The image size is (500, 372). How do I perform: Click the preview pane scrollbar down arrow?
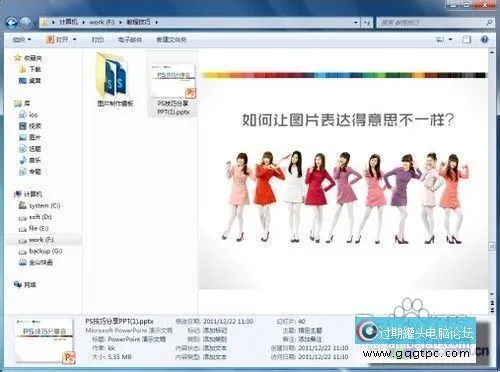pyautogui.click(x=492, y=294)
